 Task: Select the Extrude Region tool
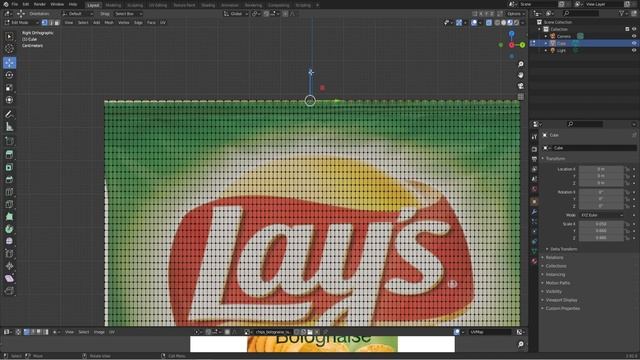pyautogui.click(x=9, y=154)
